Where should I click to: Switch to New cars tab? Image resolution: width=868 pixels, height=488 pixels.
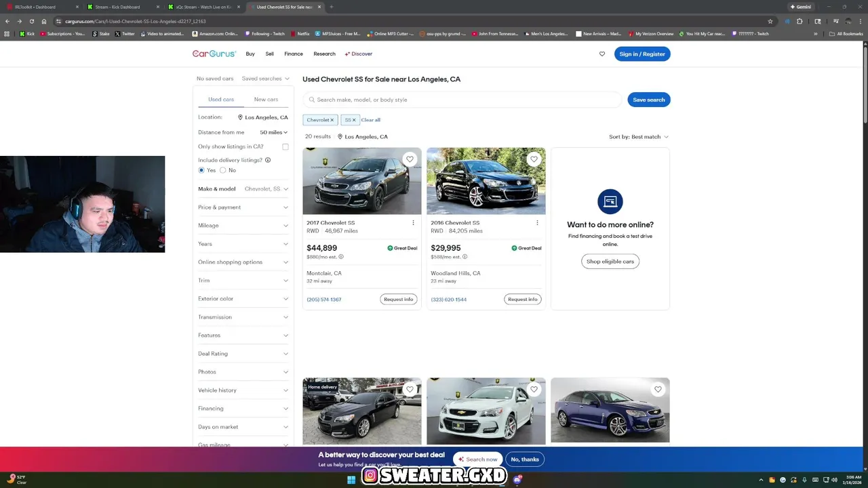[x=266, y=100]
